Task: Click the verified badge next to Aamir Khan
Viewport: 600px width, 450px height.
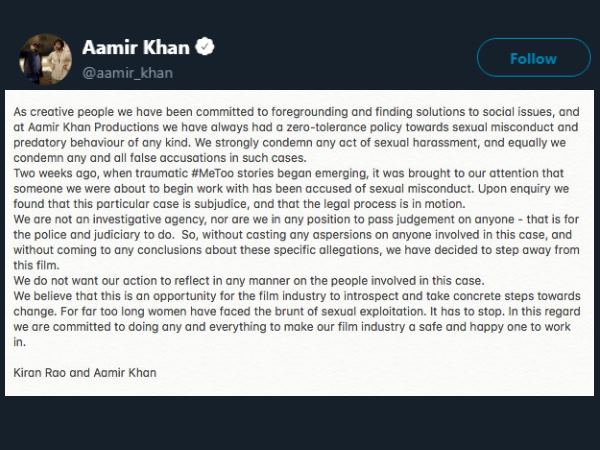Action: tap(205, 48)
